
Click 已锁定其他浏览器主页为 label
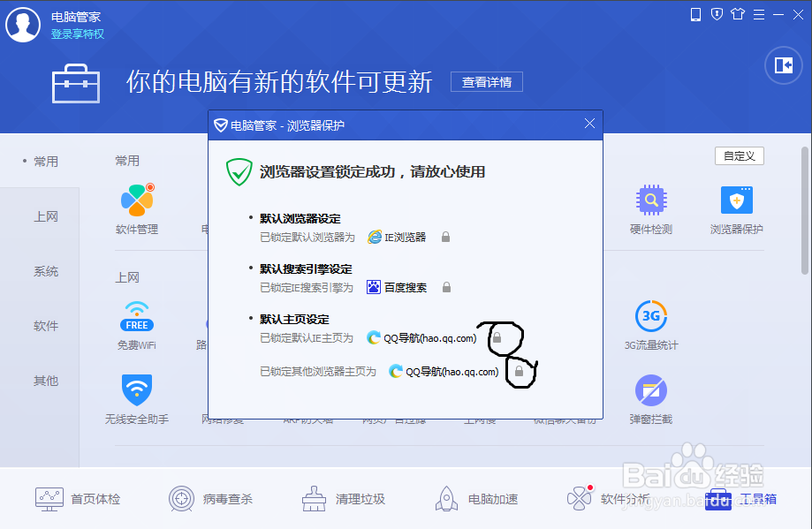coord(318,372)
